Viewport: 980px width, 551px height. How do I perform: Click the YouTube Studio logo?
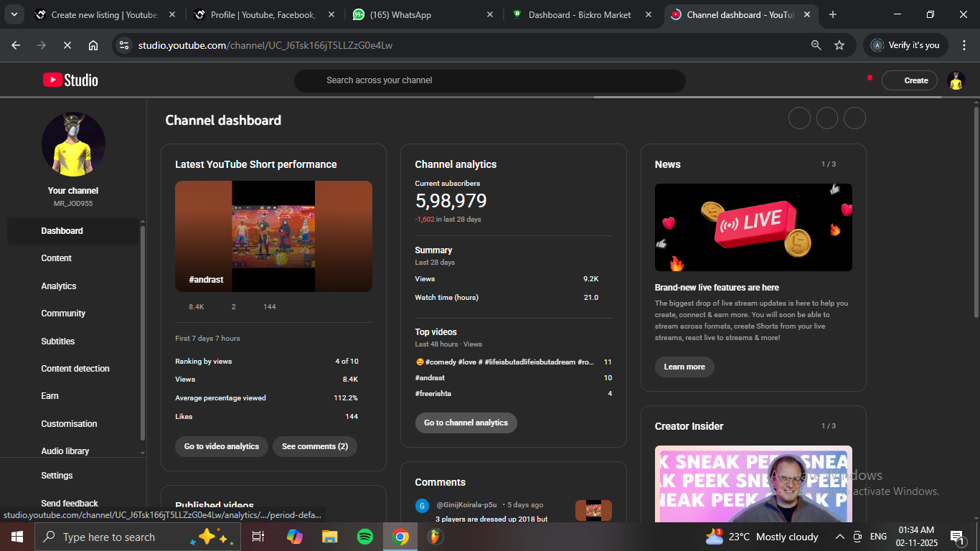[x=70, y=80]
